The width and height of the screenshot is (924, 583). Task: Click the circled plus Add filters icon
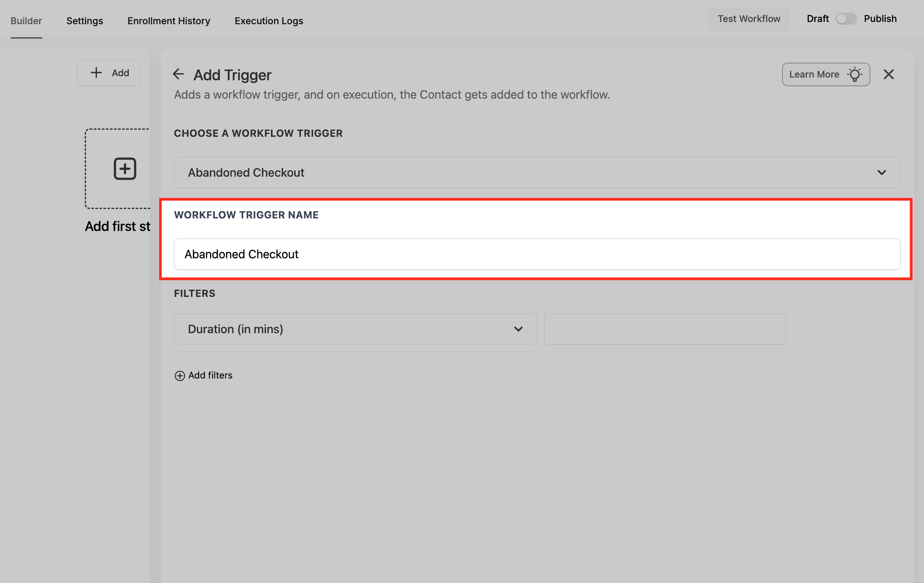pyautogui.click(x=179, y=376)
